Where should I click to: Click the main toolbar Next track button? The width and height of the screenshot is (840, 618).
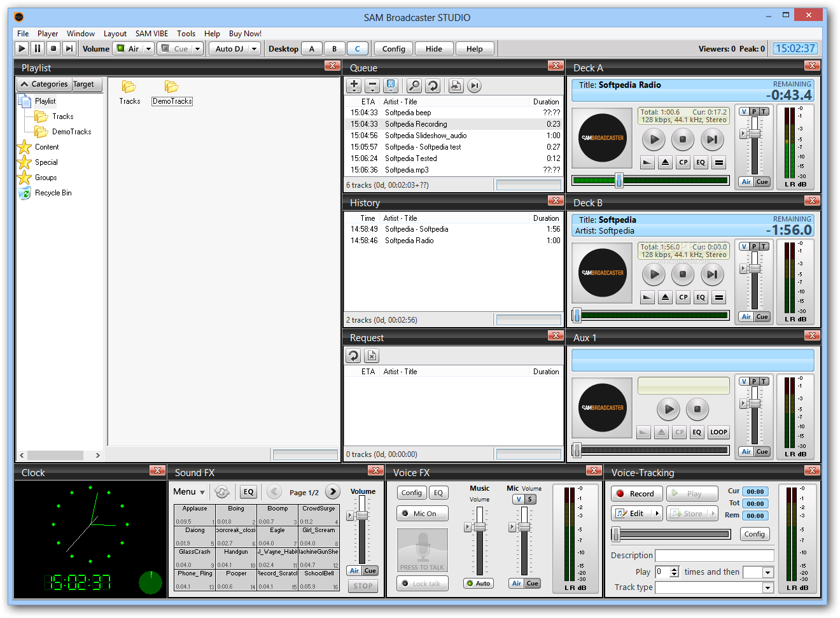pyautogui.click(x=69, y=48)
